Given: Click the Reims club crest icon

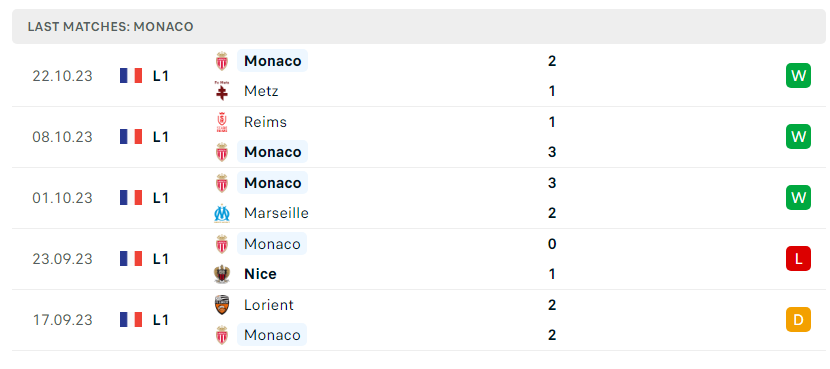Looking at the screenshot, I should click(222, 122).
